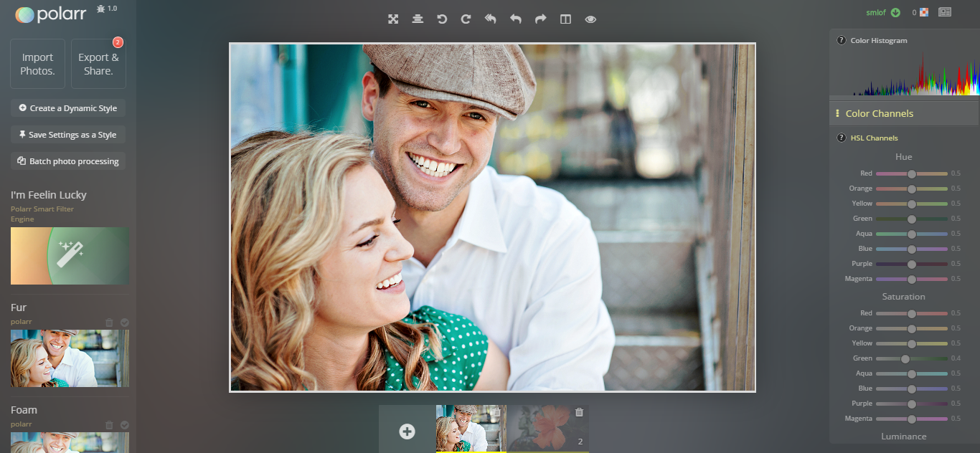Apply the Foam style thumbnail
This screenshot has height=453, width=980.
70,442
